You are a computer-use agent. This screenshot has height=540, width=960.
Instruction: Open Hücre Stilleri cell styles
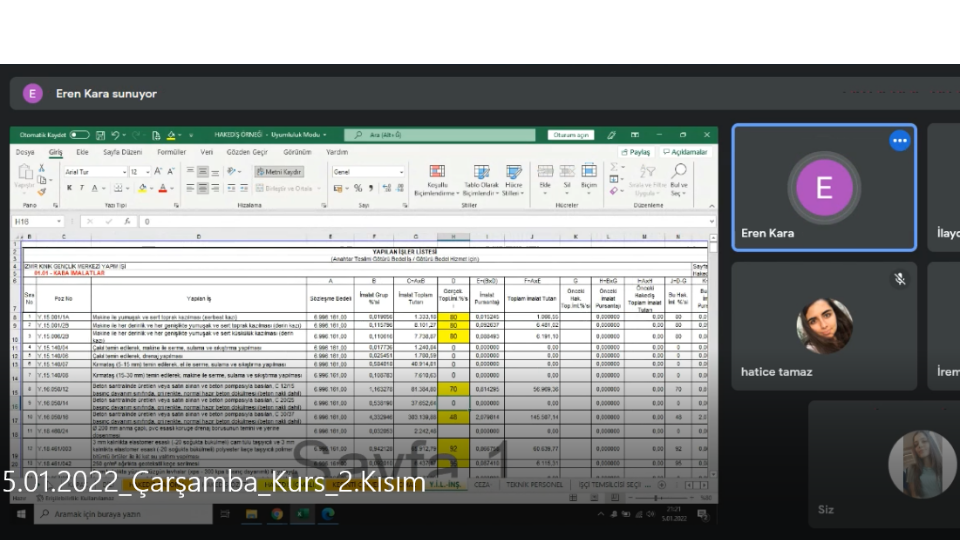[513, 181]
